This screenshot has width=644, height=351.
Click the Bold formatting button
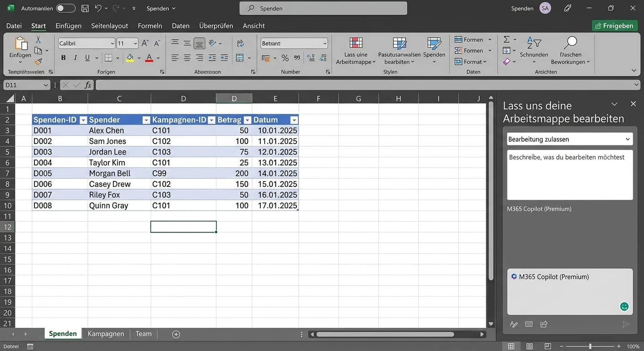tap(64, 58)
